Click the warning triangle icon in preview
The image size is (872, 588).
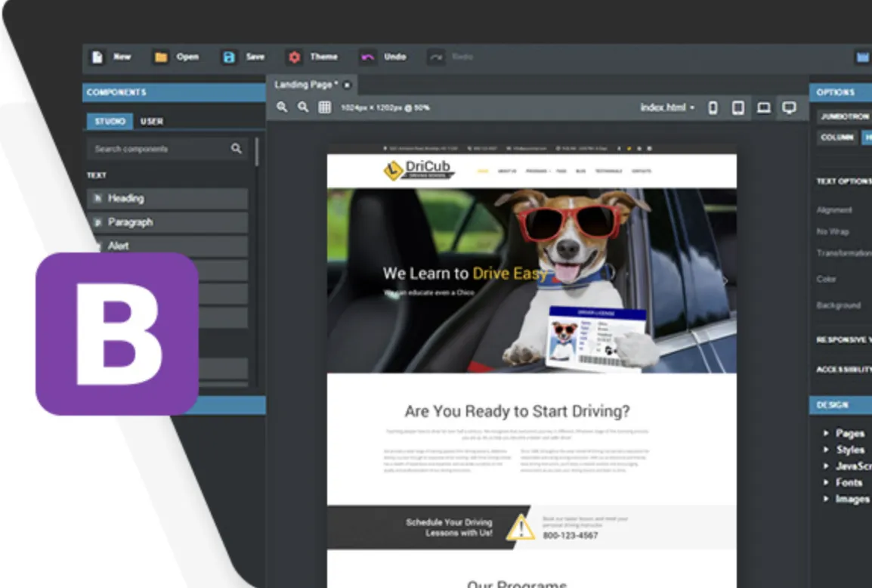pos(520,528)
